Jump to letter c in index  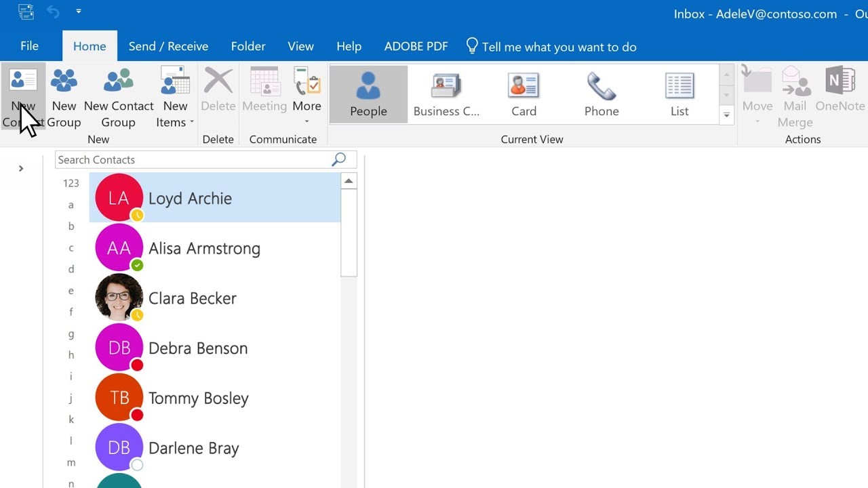coord(71,248)
